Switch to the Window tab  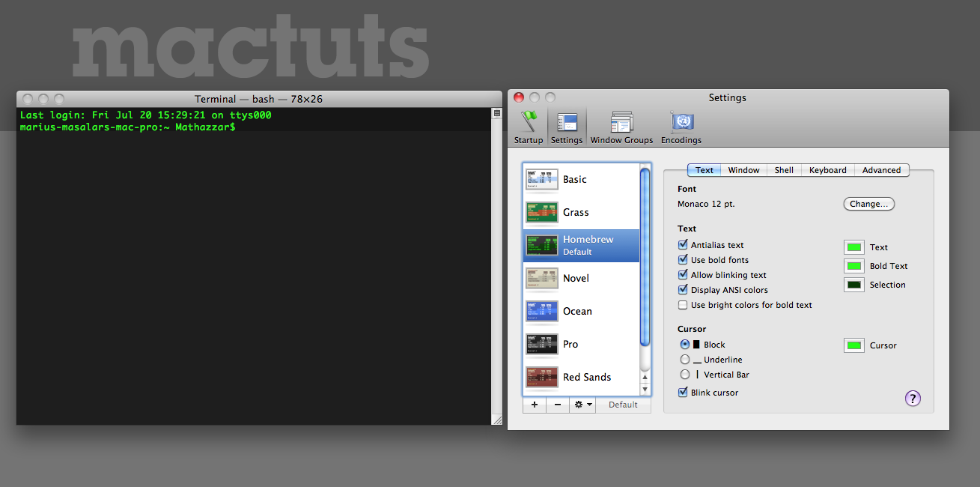[744, 170]
